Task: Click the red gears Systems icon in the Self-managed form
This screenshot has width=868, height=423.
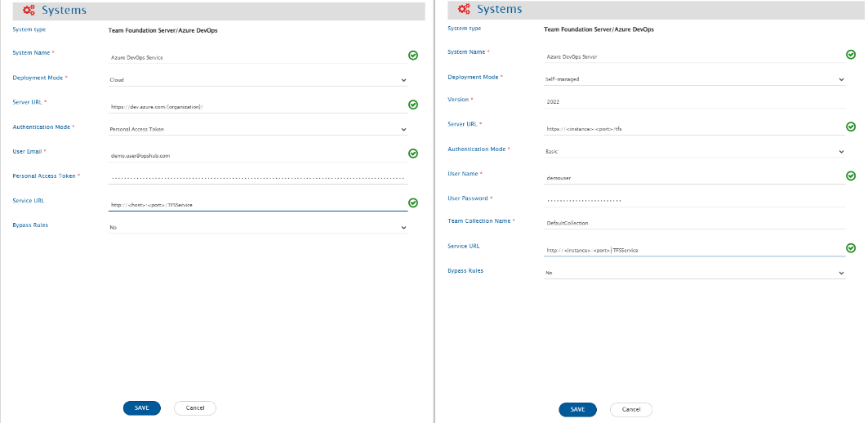Action: pos(464,10)
